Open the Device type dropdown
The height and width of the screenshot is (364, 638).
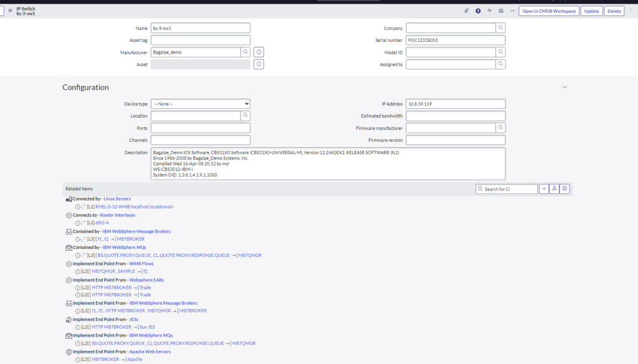[200, 104]
